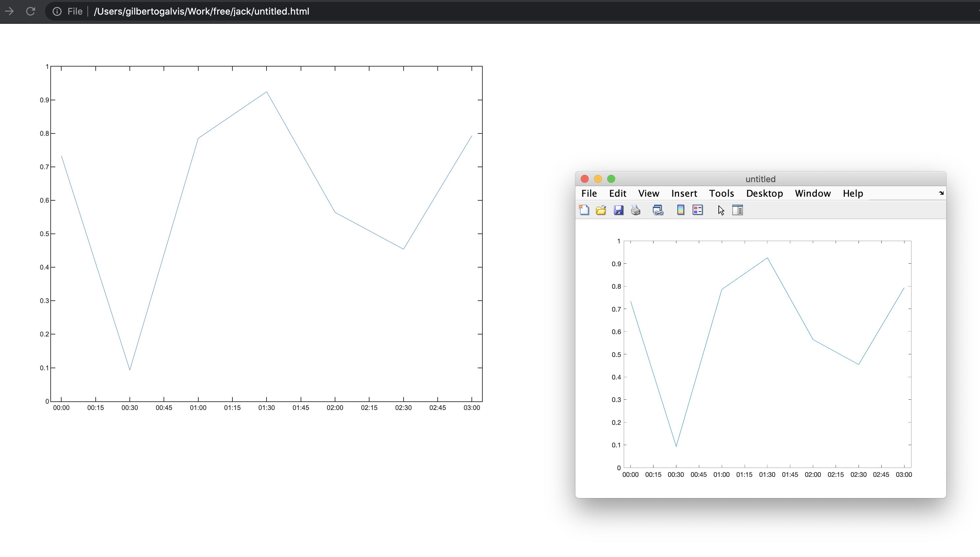Insert a colorbar with toolbar icon
Viewport: 980px width, 557px height.
click(x=681, y=210)
